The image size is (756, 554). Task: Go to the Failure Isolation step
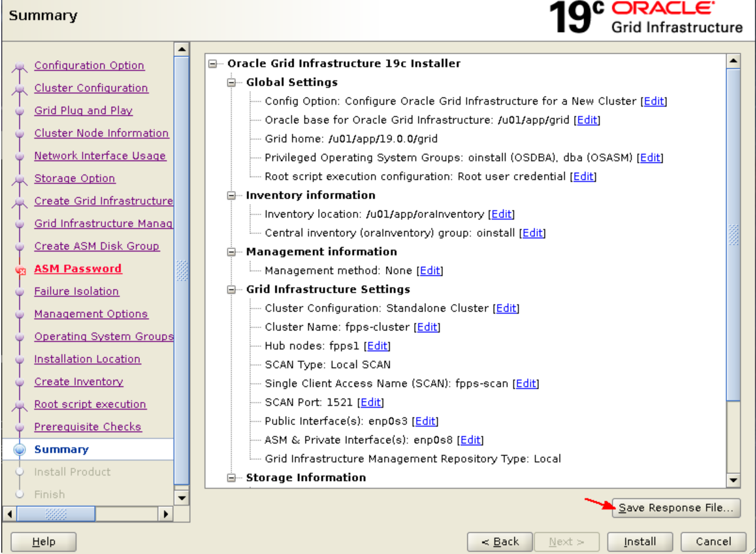point(77,291)
